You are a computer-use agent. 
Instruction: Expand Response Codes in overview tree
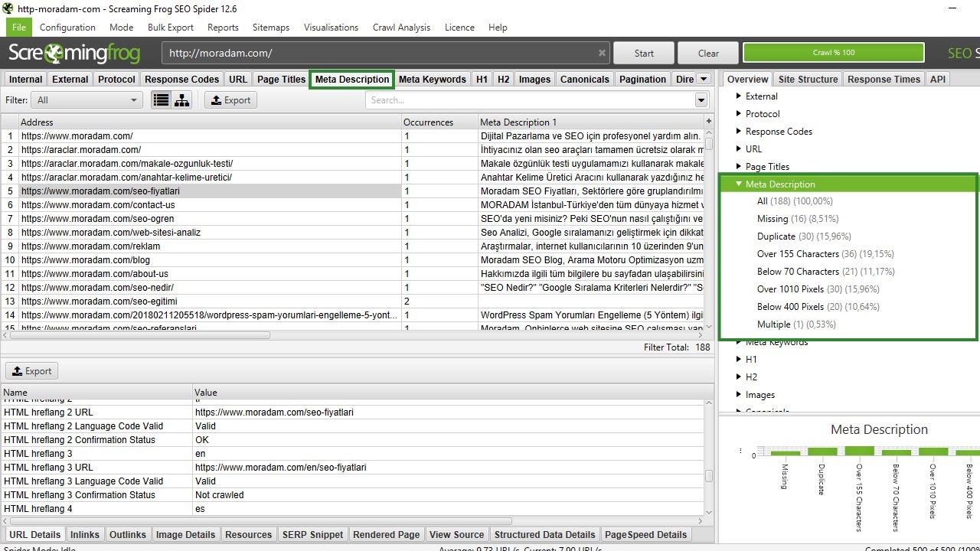tap(739, 132)
